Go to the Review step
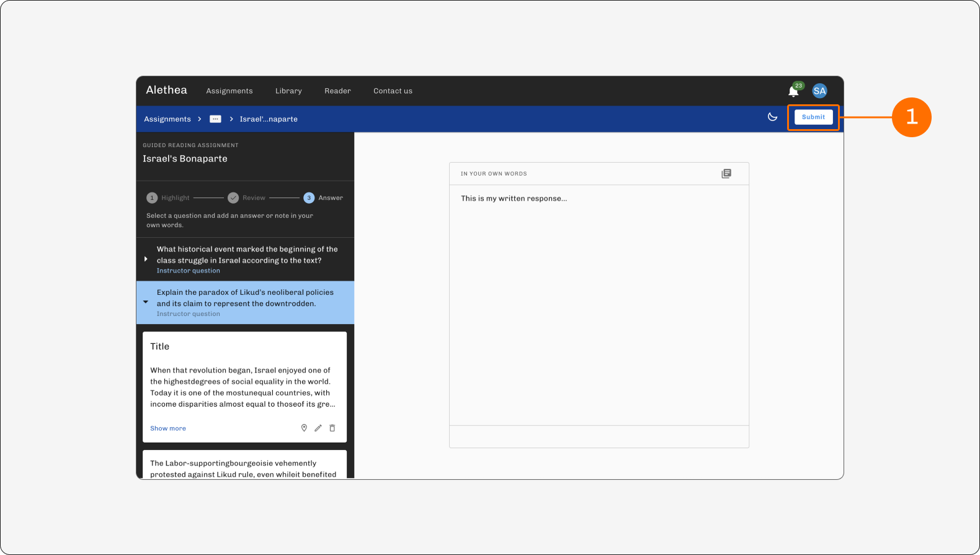Viewport: 980px width, 555px height. pos(247,198)
